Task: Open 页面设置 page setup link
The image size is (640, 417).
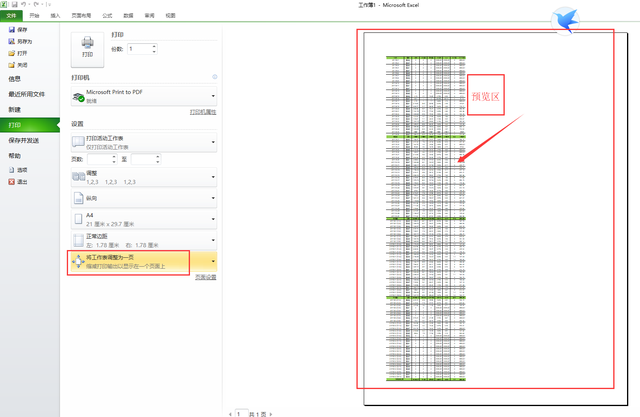Action: pos(206,277)
